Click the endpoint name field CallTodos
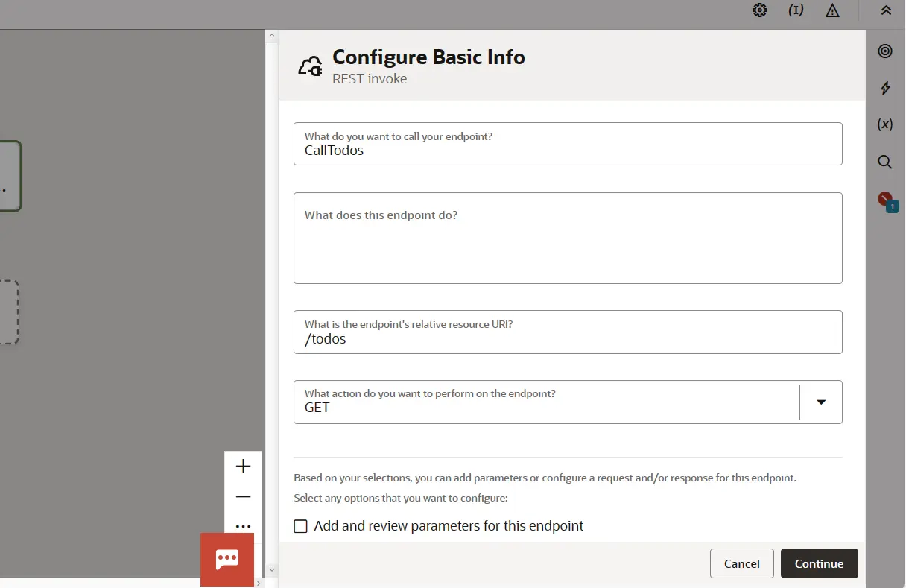The width and height of the screenshot is (906, 588). click(567, 150)
